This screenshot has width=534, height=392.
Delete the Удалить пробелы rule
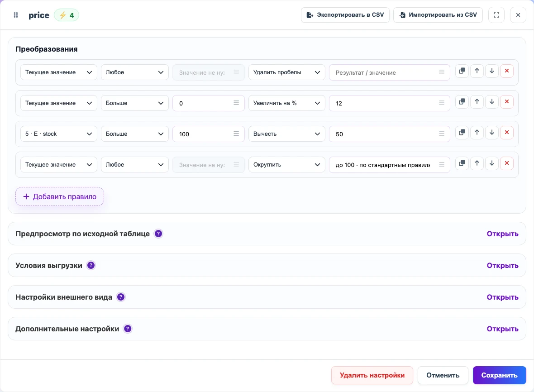click(507, 71)
